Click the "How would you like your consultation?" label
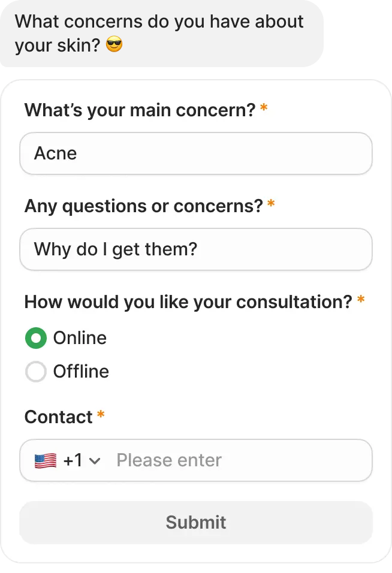 [x=188, y=302]
